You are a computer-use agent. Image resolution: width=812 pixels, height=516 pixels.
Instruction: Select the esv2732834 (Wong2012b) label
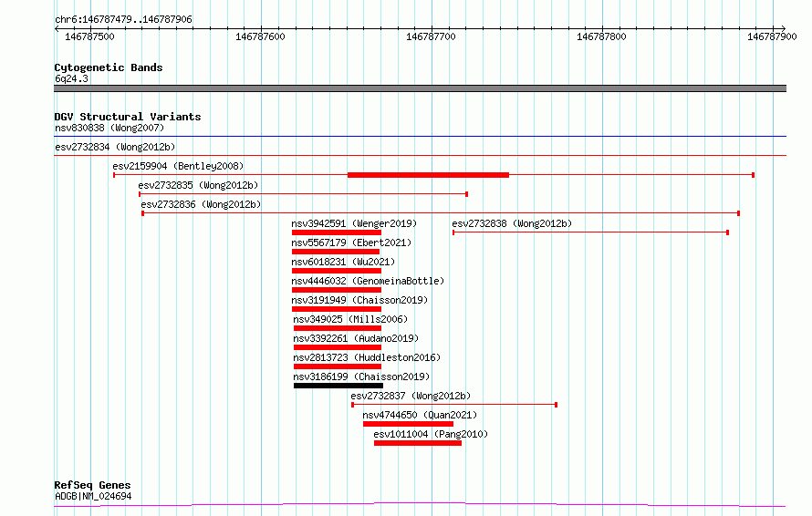[115, 147]
